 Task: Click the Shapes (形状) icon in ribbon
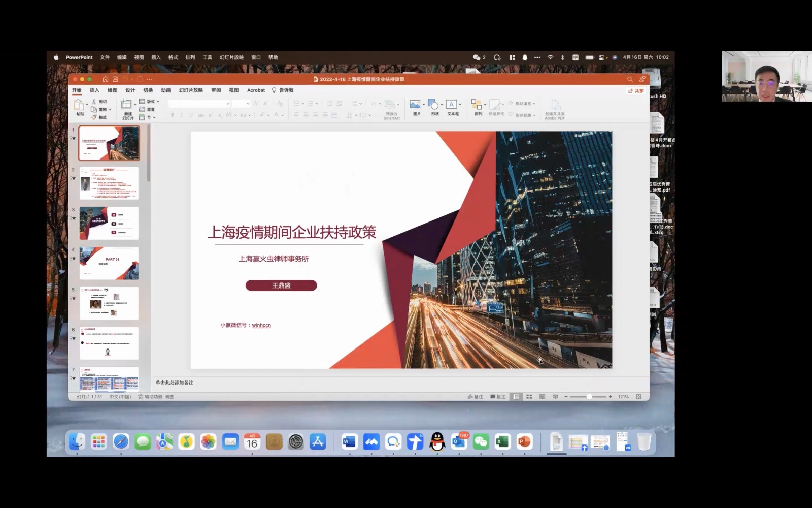click(433, 105)
